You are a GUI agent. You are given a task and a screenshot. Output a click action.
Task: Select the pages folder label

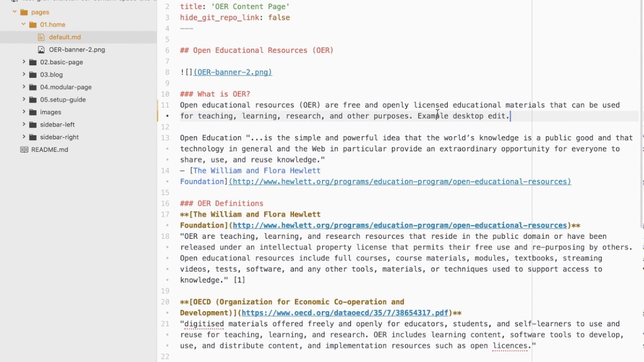[40, 12]
